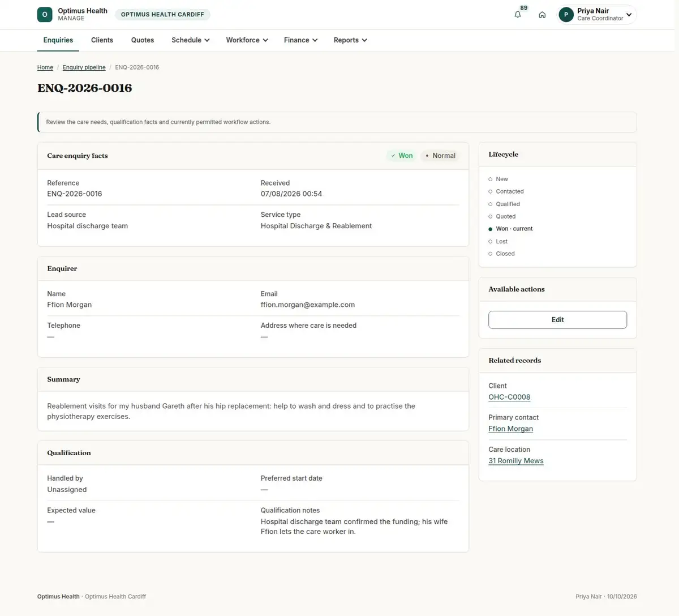
Task: Click the enquirer name Ffion Morgan
Action: point(70,305)
